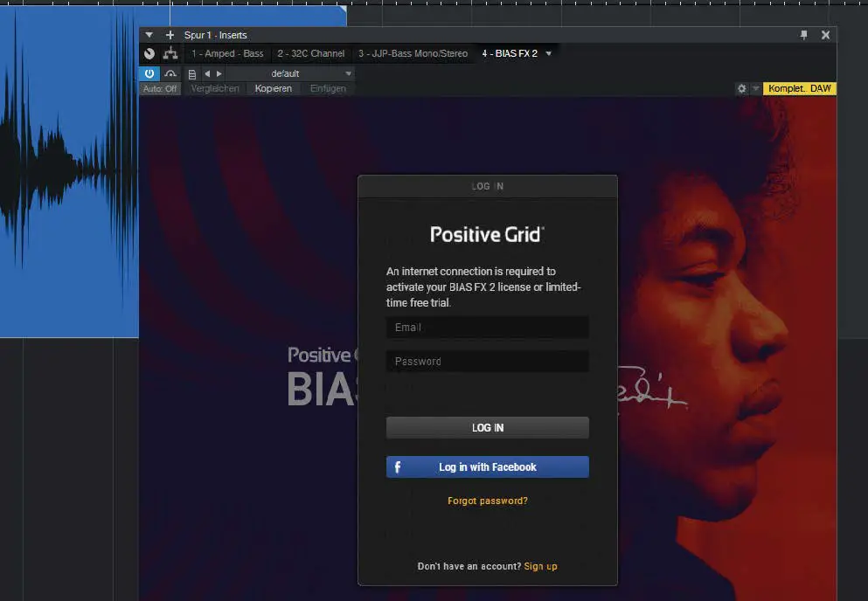The height and width of the screenshot is (601, 868).
Task: Click the circular dial icon beside routing
Action: 149,53
